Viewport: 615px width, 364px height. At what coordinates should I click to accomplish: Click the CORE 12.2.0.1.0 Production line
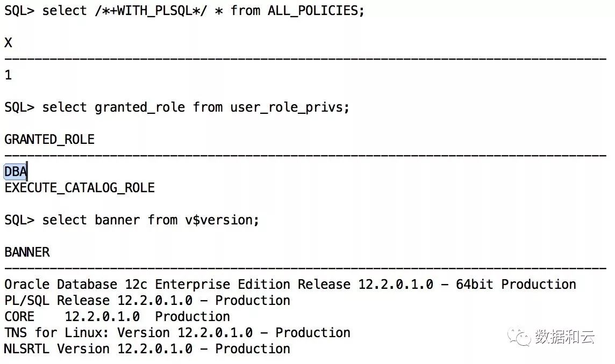tap(117, 317)
